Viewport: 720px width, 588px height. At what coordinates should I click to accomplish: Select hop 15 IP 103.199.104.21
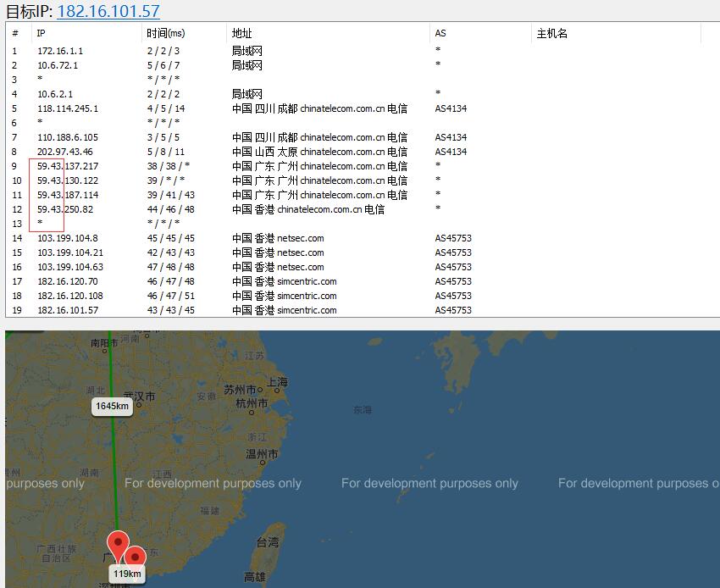click(x=70, y=252)
